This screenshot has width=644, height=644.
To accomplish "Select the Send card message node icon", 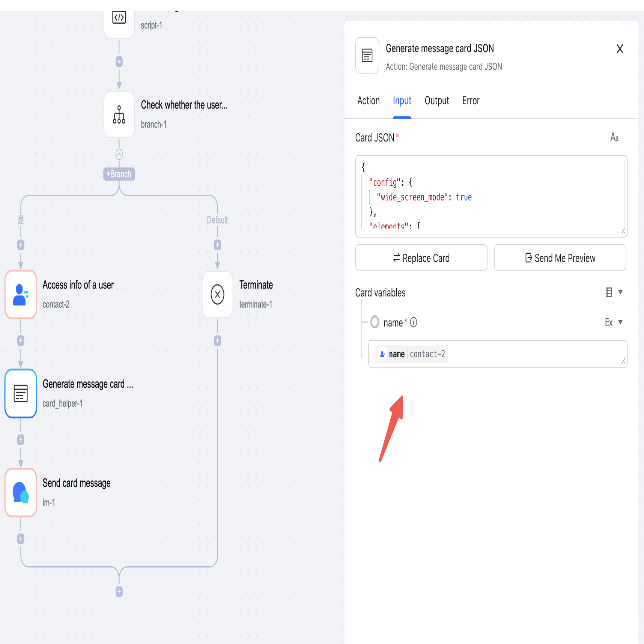I will [21, 492].
